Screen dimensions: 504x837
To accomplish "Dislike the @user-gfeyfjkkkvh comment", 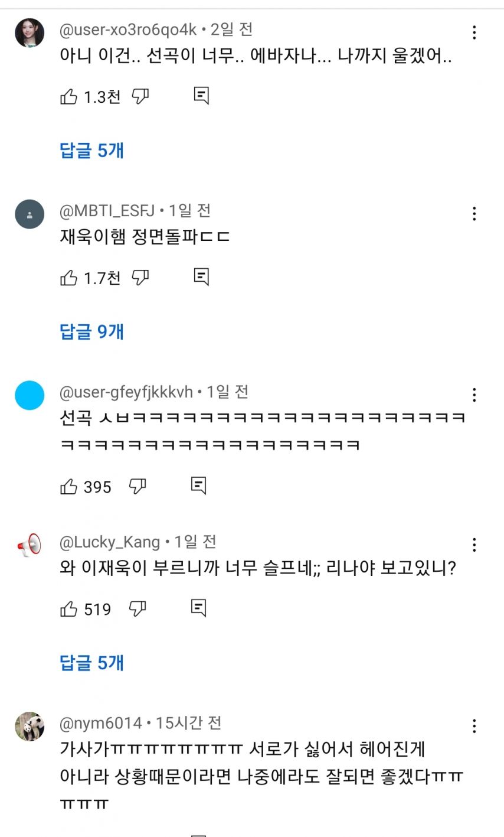I will tap(138, 487).
